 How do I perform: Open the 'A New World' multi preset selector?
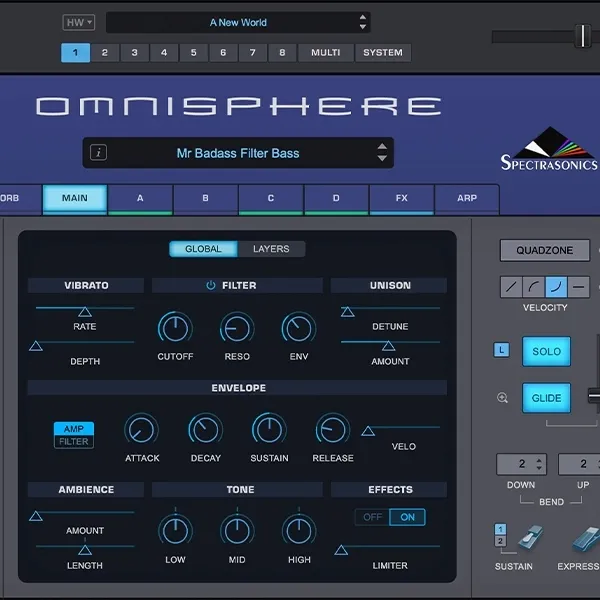click(238, 22)
